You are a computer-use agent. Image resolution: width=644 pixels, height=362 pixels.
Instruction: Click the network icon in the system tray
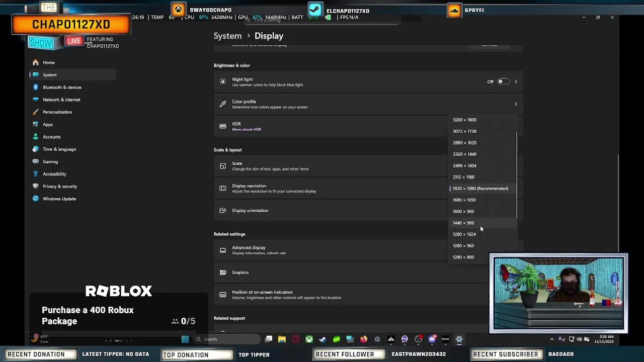pyautogui.click(x=572, y=339)
